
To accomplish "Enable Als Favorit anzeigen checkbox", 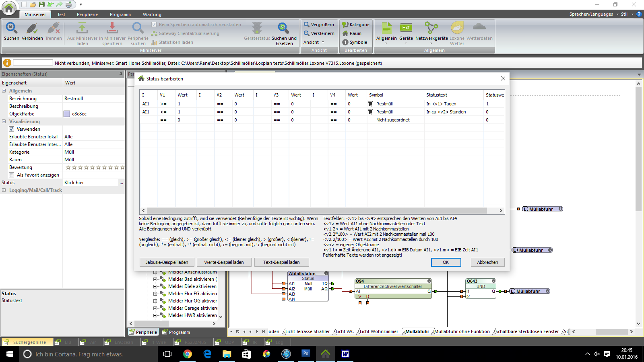I will point(12,175).
